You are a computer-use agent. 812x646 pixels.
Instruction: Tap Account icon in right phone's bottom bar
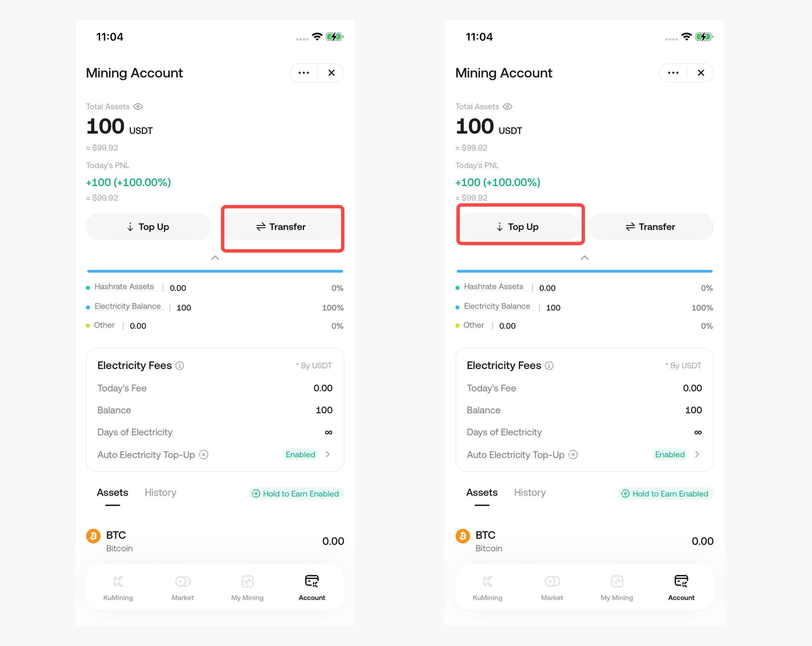click(681, 581)
